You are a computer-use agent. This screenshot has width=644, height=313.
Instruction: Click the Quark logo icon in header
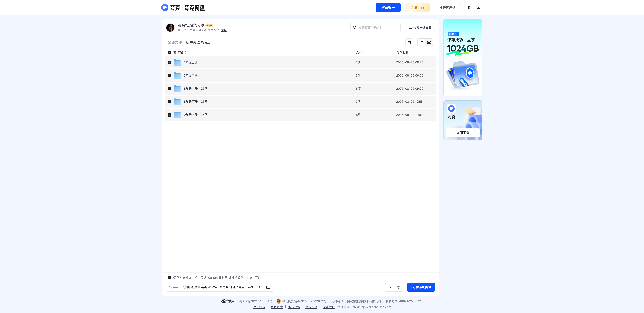[x=165, y=8]
